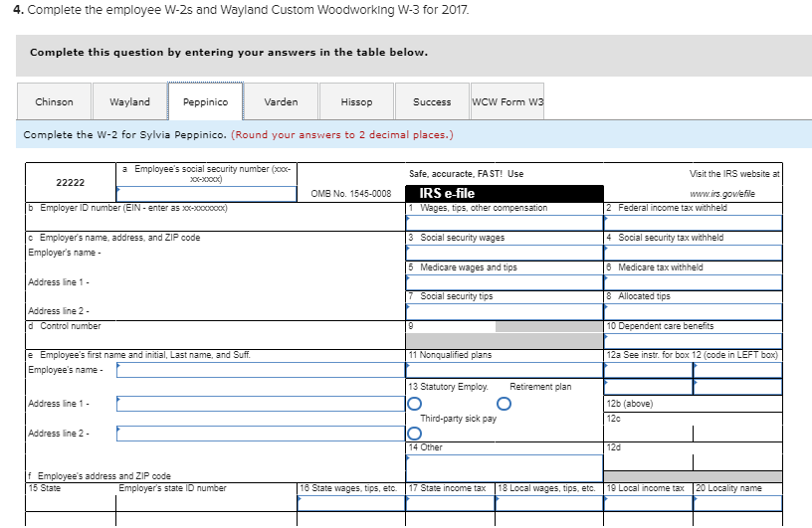Click the Locality name field
The image size is (812, 528).
tap(737, 504)
